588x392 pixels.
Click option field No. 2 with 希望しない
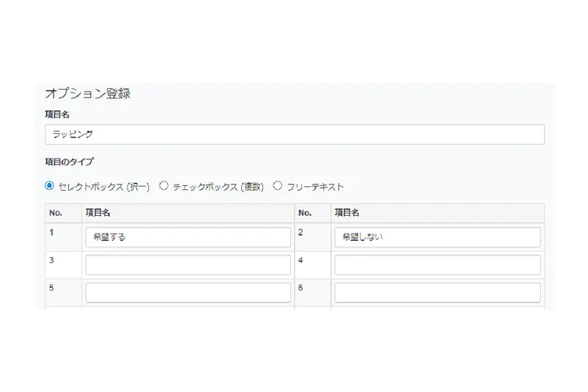click(437, 237)
